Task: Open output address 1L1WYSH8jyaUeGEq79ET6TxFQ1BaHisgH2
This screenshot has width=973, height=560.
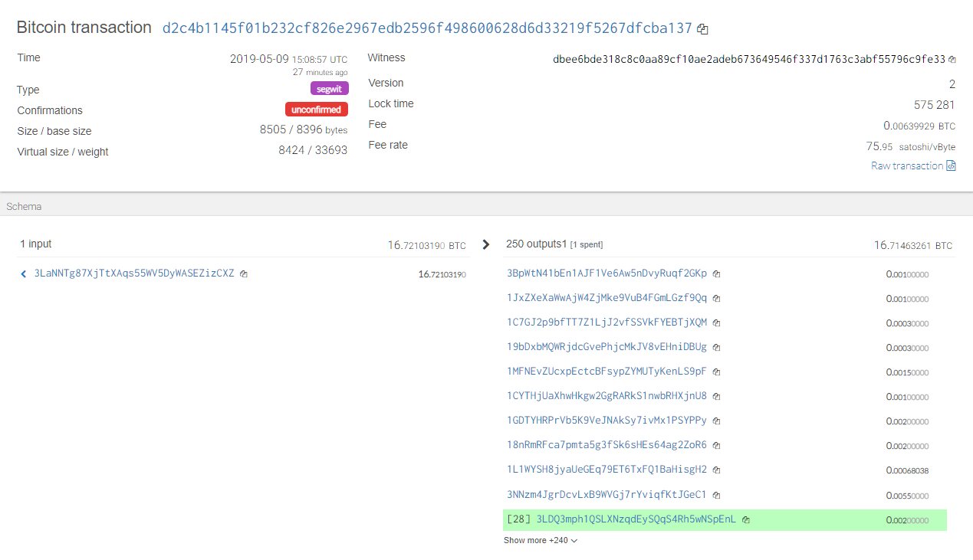Action: point(606,470)
